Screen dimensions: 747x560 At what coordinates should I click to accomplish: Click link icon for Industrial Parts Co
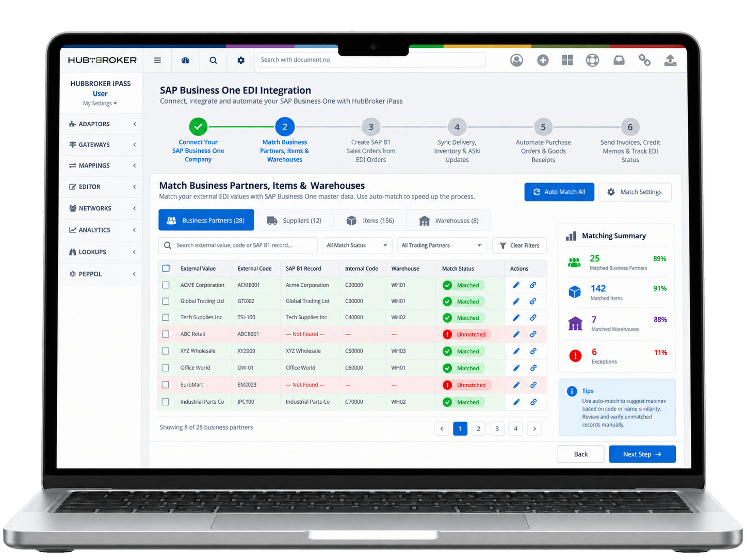coord(533,402)
